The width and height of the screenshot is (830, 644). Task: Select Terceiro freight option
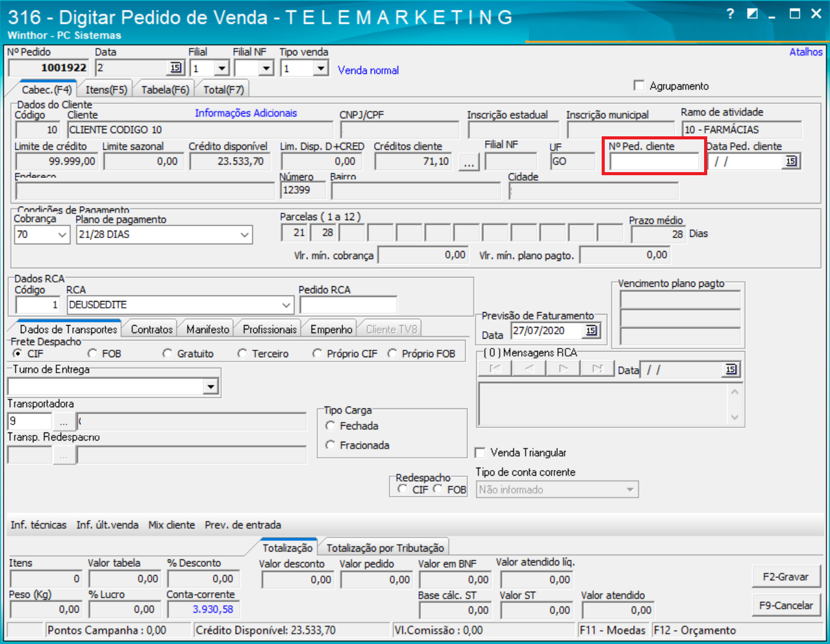point(243,353)
